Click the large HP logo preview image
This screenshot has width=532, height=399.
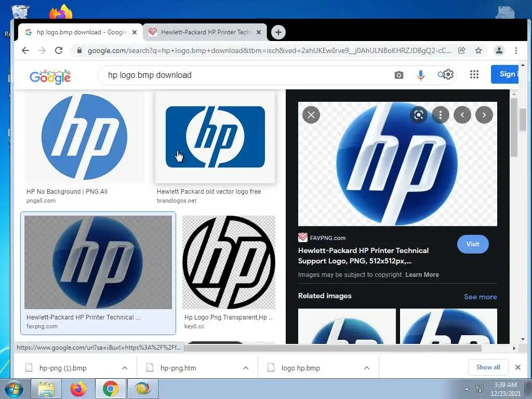click(397, 164)
